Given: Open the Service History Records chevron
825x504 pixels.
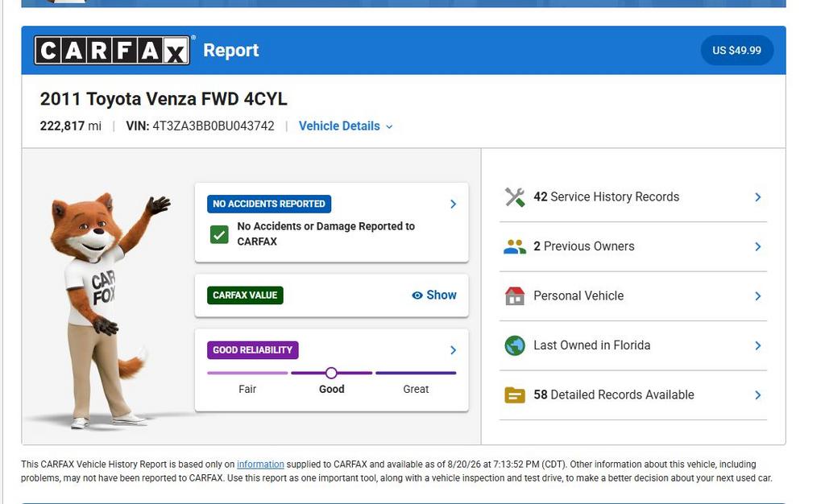Looking at the screenshot, I should [x=757, y=197].
